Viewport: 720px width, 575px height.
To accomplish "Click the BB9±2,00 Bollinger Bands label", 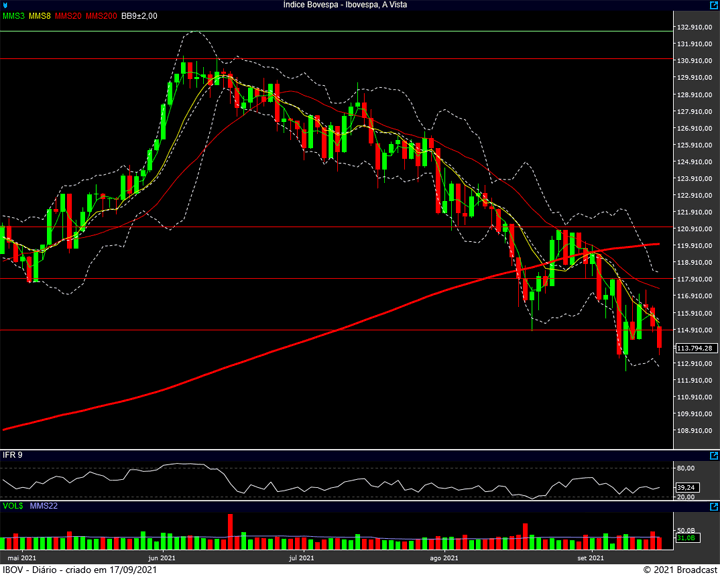I will tap(141, 16).
